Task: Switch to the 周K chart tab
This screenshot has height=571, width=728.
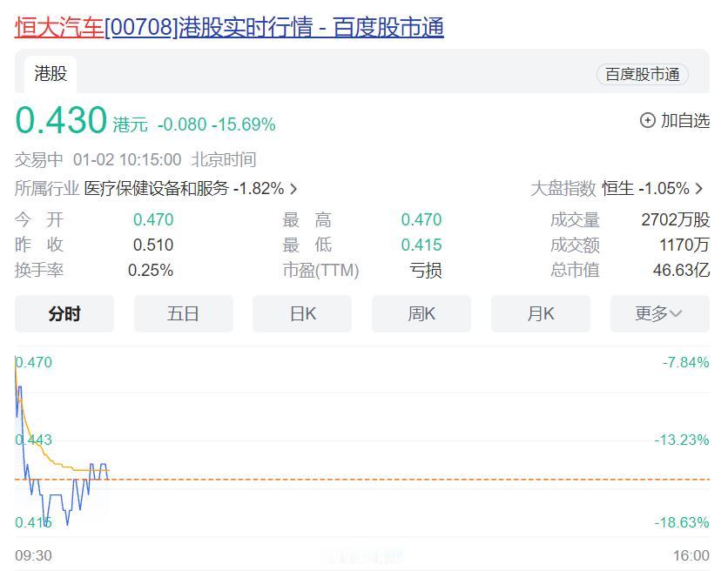Action: click(x=421, y=314)
